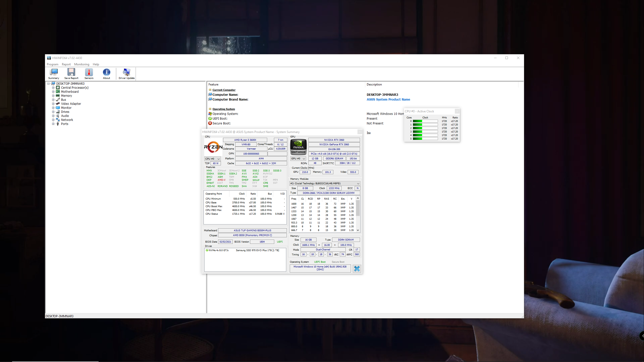
Task: Close System Summary with blue X icon
Action: pos(357,269)
